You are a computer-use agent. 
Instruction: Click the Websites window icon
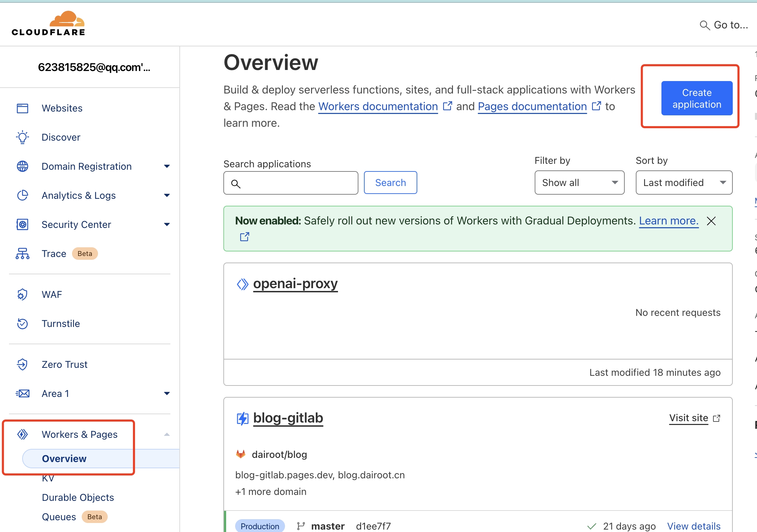click(x=23, y=108)
